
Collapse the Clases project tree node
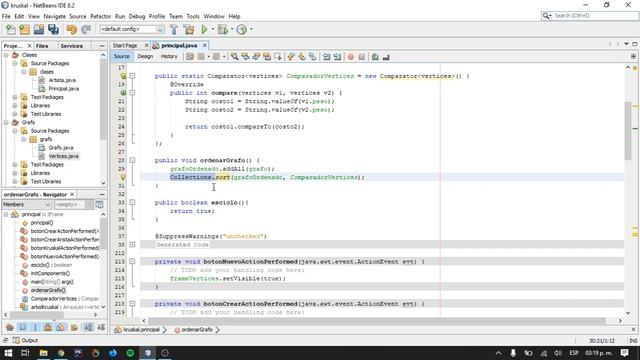click(x=6, y=55)
